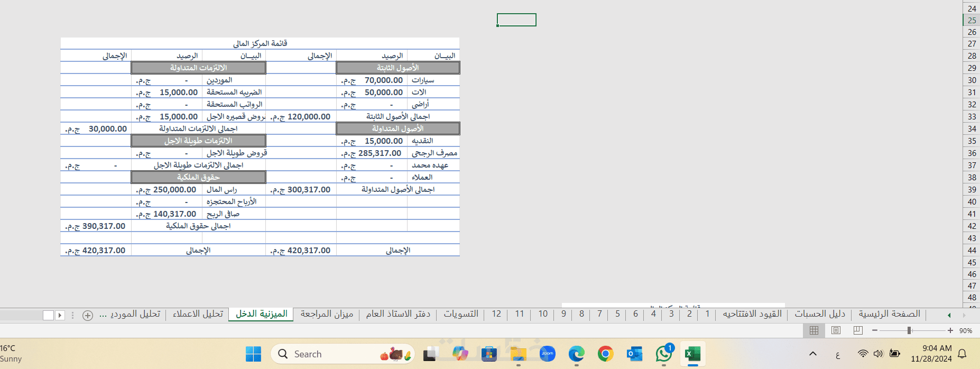The height and width of the screenshot is (369, 980).
Task: Click the Search box in the taskbar
Action: [x=343, y=354]
